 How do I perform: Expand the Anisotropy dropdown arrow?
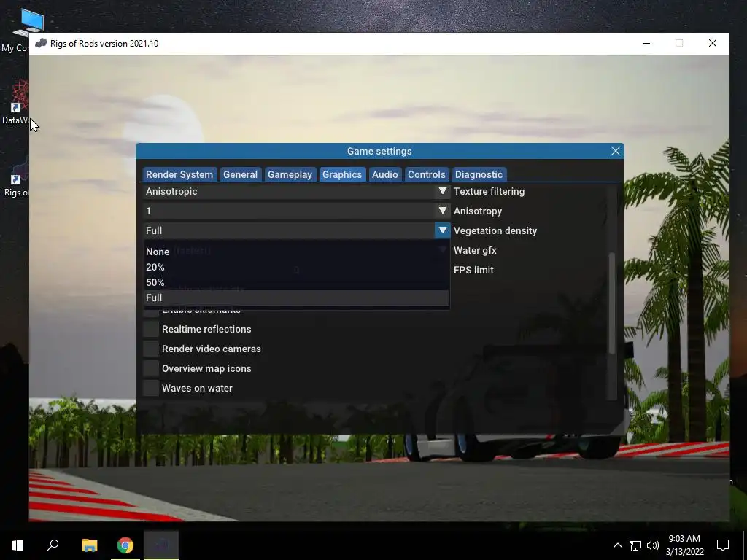443,211
